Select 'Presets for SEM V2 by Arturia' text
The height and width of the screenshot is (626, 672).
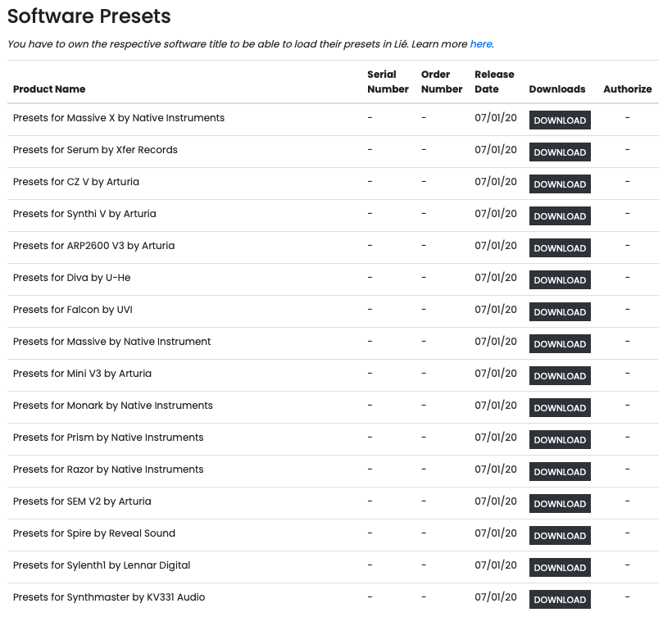pos(82,501)
